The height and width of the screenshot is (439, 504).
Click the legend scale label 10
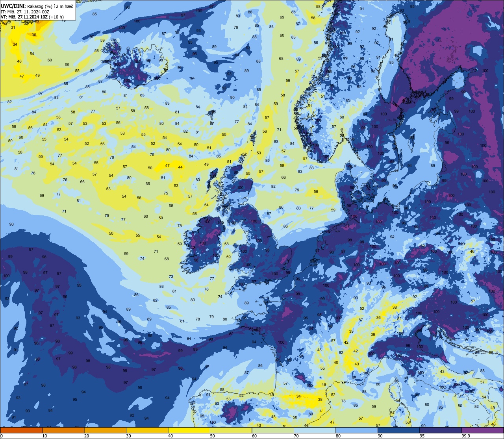pos(44,436)
